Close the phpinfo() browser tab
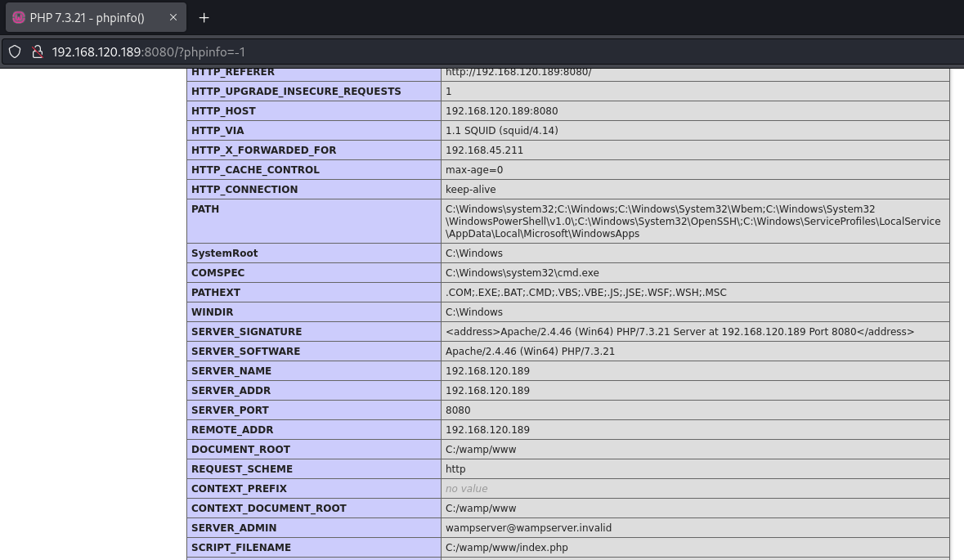964x560 pixels. coord(173,17)
